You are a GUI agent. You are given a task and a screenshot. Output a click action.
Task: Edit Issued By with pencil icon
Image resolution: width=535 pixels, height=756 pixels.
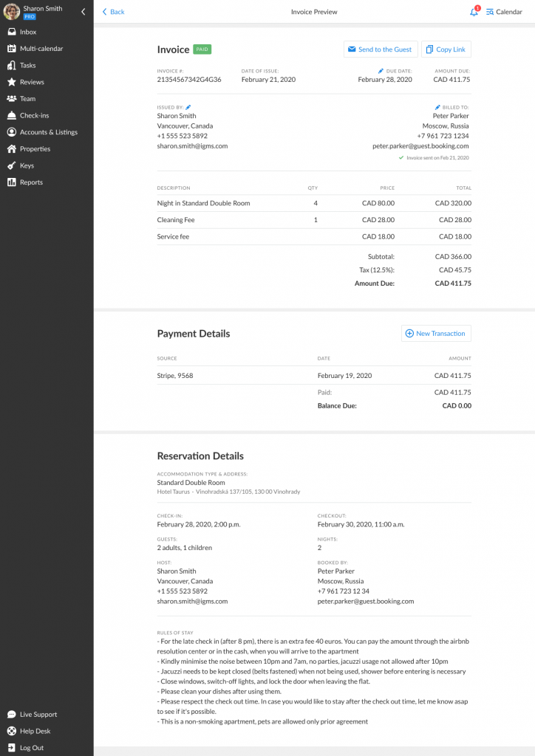pyautogui.click(x=188, y=107)
